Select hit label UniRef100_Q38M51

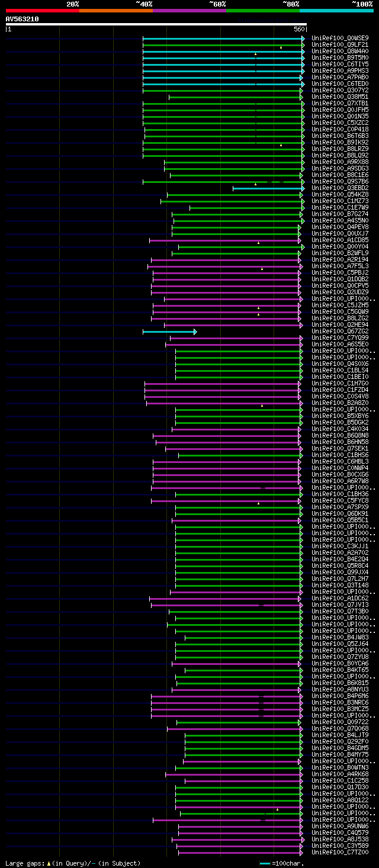(340, 97)
